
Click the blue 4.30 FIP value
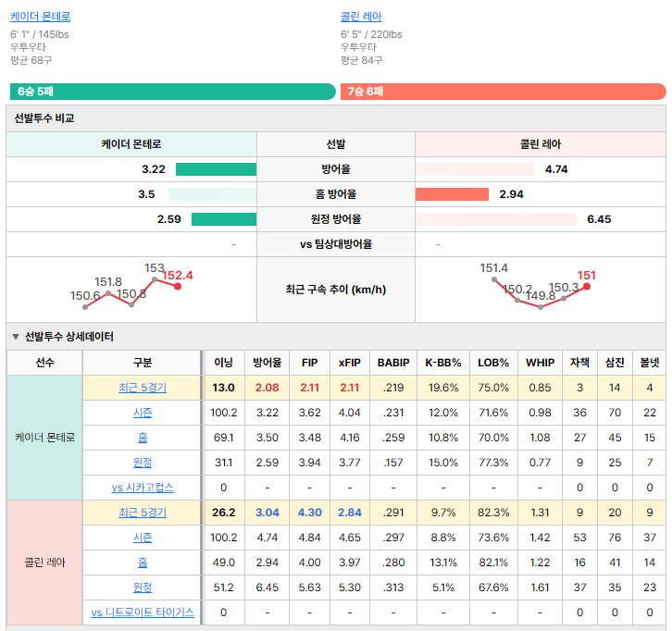point(309,513)
